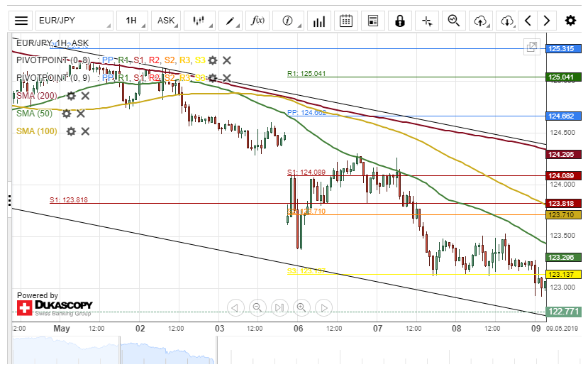Go to previous with left chevron
588x367 pixels.
click(x=528, y=21)
